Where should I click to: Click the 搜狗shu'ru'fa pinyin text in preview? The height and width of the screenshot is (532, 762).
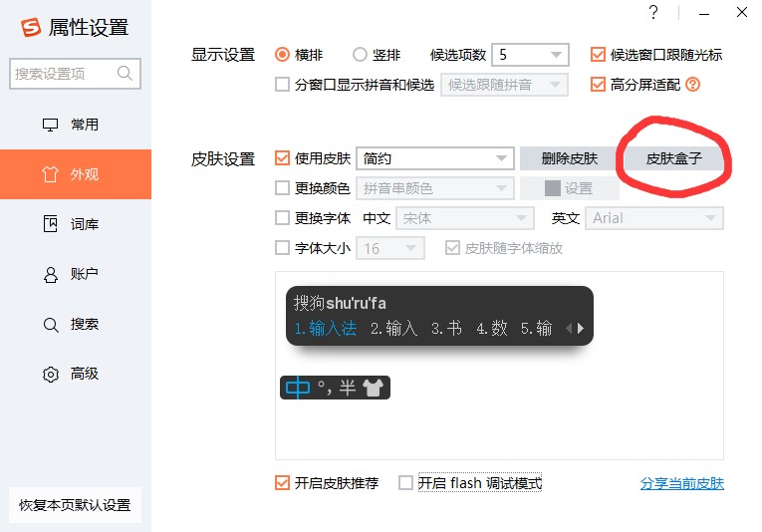(x=340, y=303)
